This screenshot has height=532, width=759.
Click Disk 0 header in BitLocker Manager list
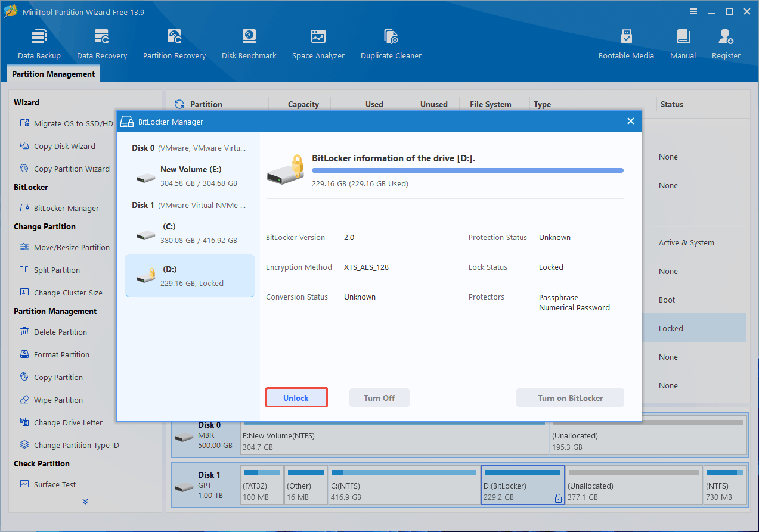[188, 148]
